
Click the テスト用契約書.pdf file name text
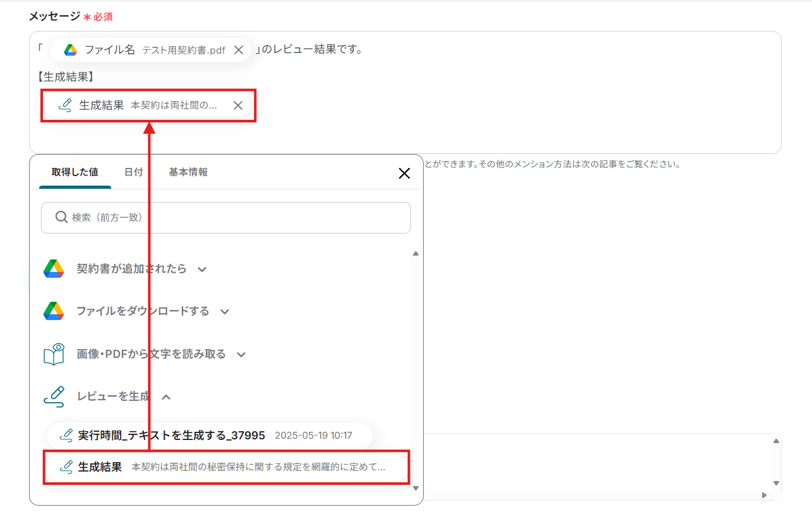tap(184, 51)
